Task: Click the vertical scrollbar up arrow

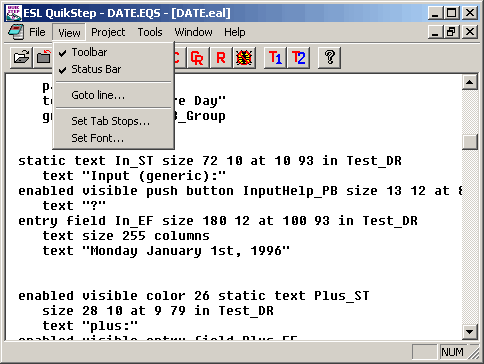Action: click(470, 82)
